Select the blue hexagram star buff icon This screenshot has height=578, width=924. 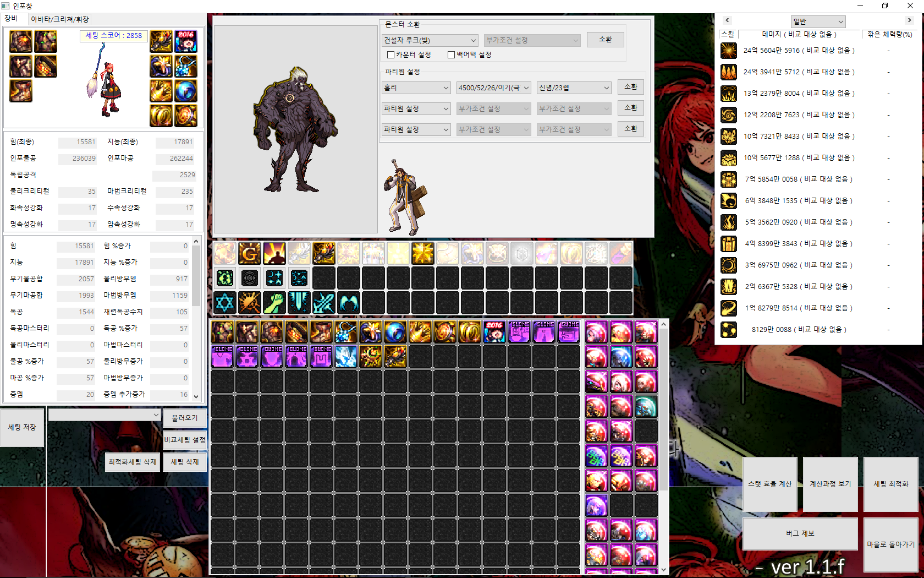(224, 303)
